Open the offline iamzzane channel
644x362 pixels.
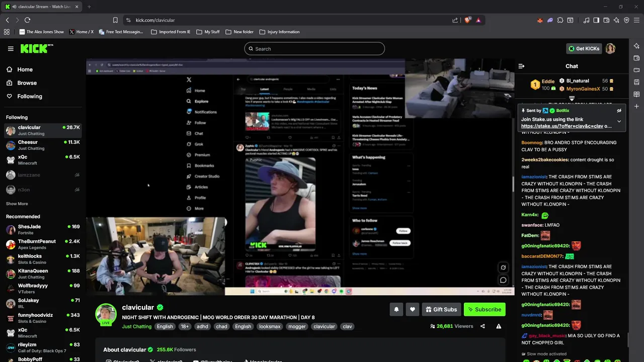[x=43, y=175]
